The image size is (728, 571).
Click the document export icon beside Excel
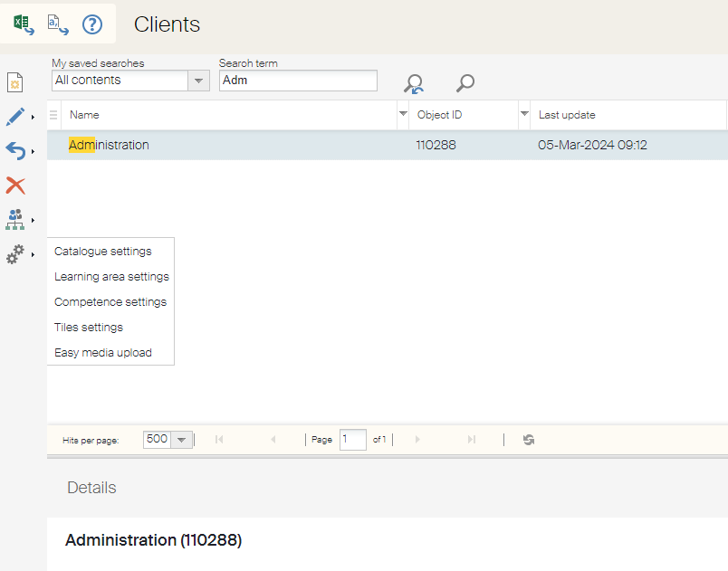(x=57, y=24)
